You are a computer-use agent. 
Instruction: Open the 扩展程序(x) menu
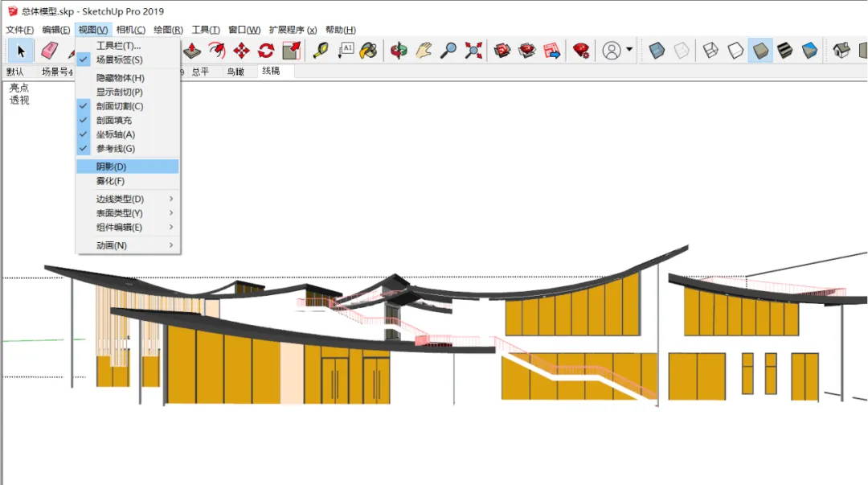click(x=293, y=30)
